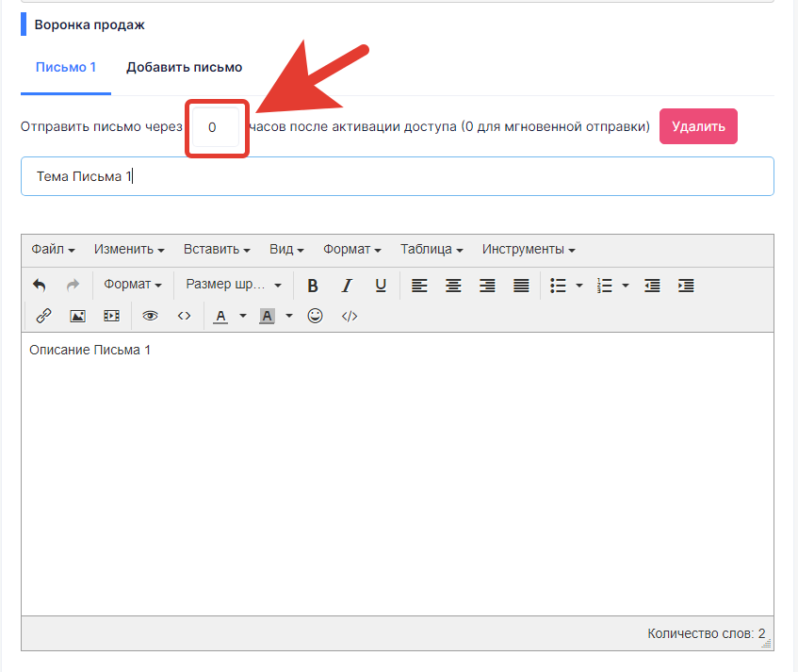Open the Таблица menu
This screenshot has width=798, height=672.
pyautogui.click(x=432, y=250)
